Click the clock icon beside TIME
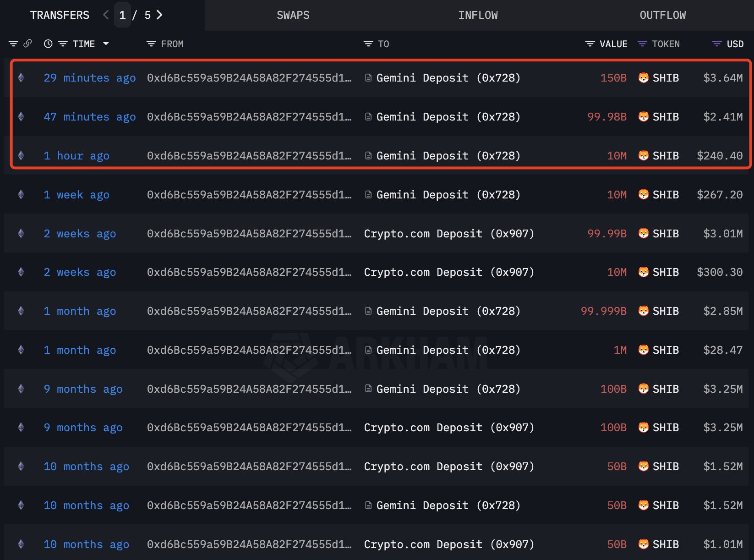This screenshot has height=560, width=754. click(48, 44)
